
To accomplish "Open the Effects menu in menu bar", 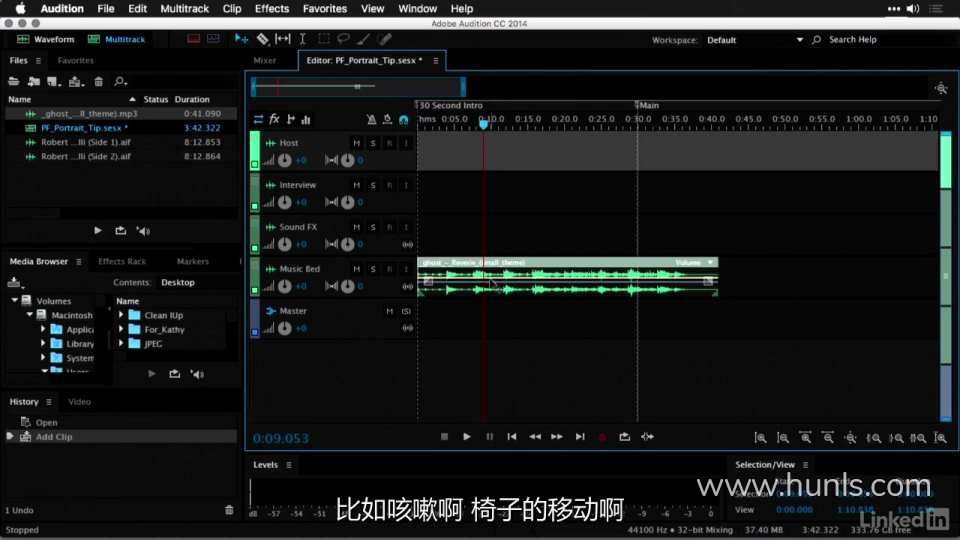I will pyautogui.click(x=272, y=9).
